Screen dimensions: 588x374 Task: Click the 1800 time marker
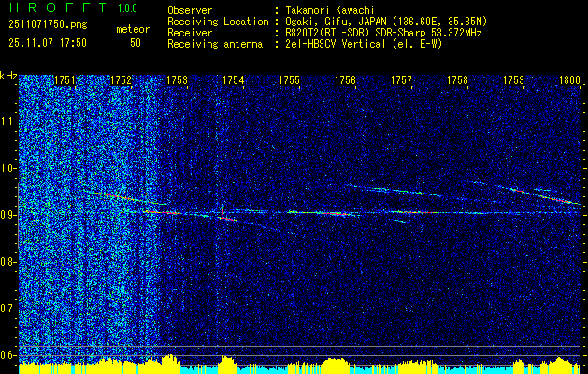tap(570, 80)
